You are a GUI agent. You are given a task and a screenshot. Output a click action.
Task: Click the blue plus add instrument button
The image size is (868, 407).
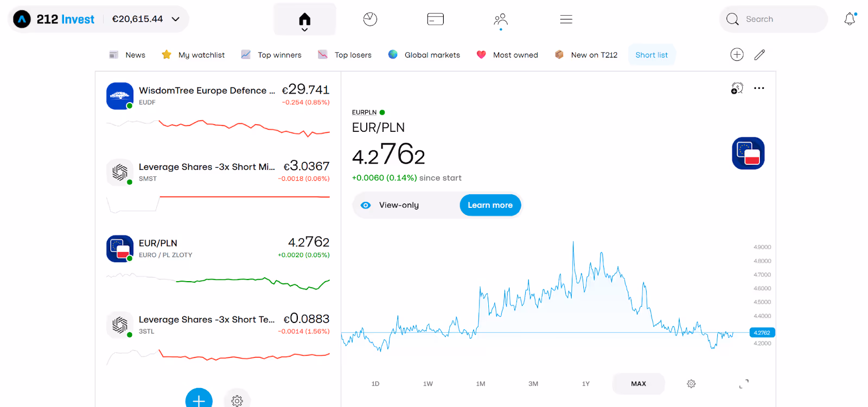199,400
